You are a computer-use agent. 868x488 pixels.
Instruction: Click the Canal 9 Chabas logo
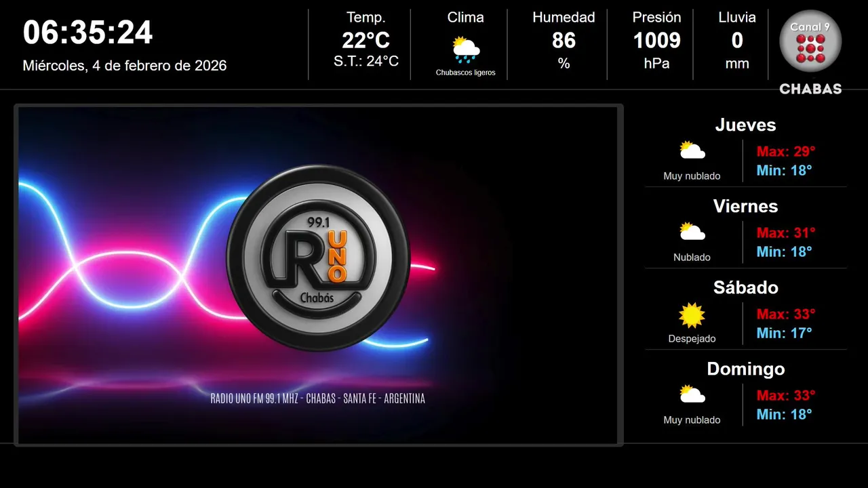point(810,52)
